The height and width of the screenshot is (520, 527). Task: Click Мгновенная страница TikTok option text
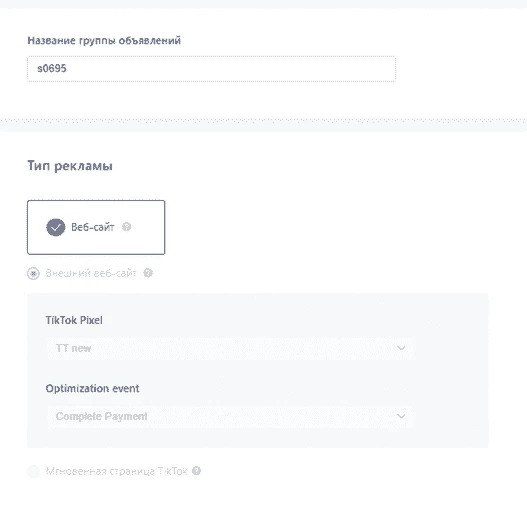tap(116, 471)
